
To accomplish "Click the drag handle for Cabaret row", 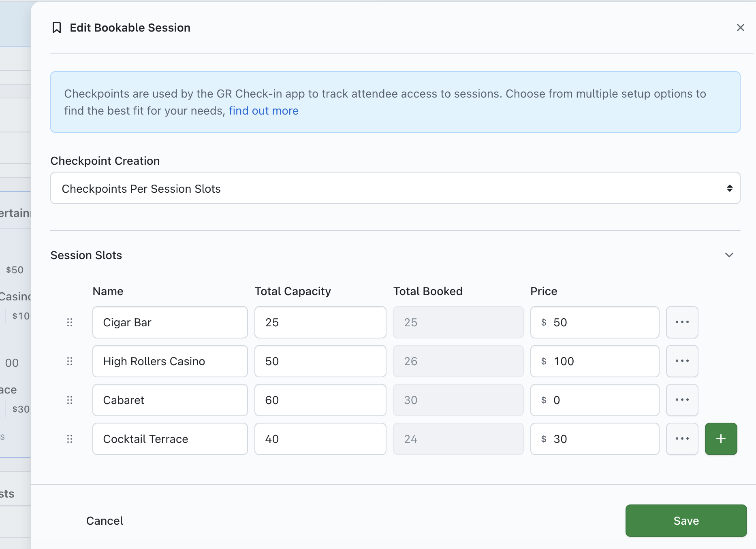I will pos(70,400).
